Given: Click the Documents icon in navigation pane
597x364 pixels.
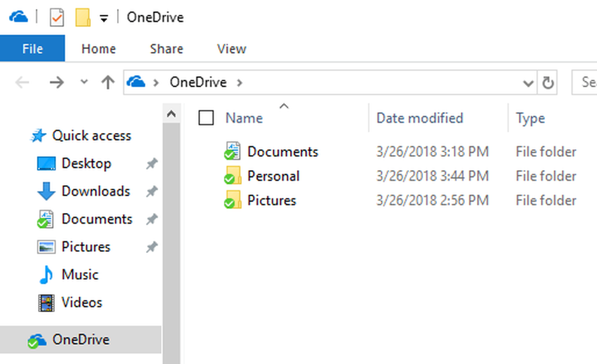Looking at the screenshot, I should coord(46,220).
